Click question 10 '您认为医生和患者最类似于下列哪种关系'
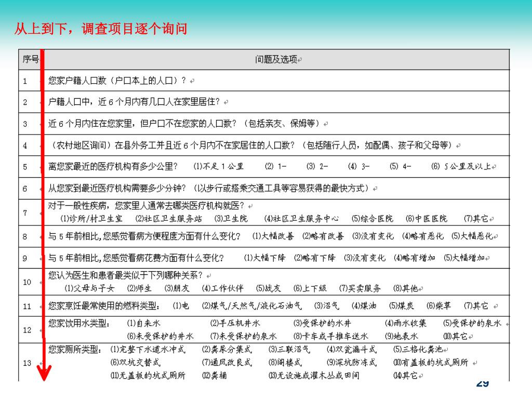532x399 pixels. click(x=125, y=275)
